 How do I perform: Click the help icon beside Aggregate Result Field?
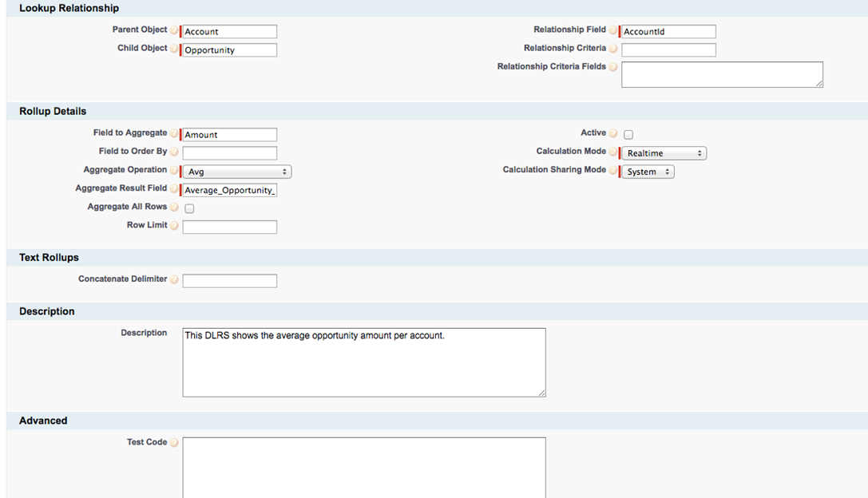174,188
